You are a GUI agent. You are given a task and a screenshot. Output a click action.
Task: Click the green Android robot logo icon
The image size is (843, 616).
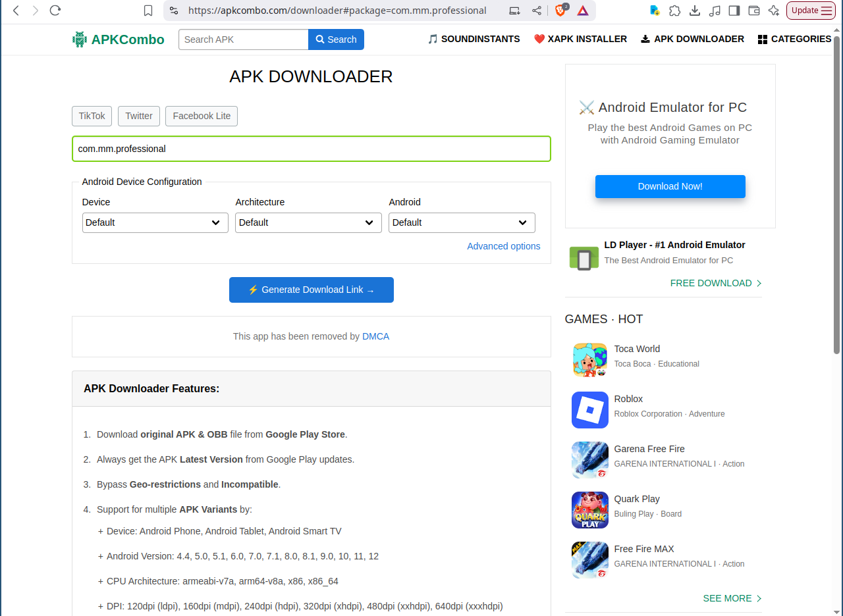[x=80, y=39]
